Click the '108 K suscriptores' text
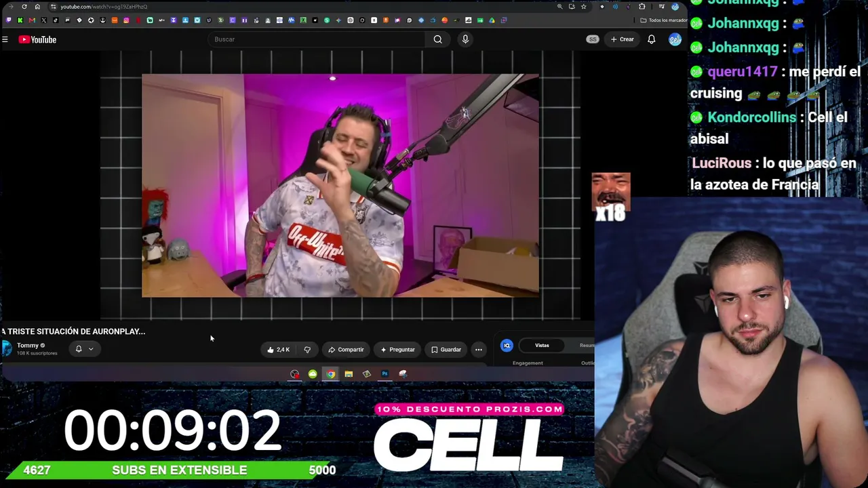The height and width of the screenshot is (488, 868). [x=37, y=353]
